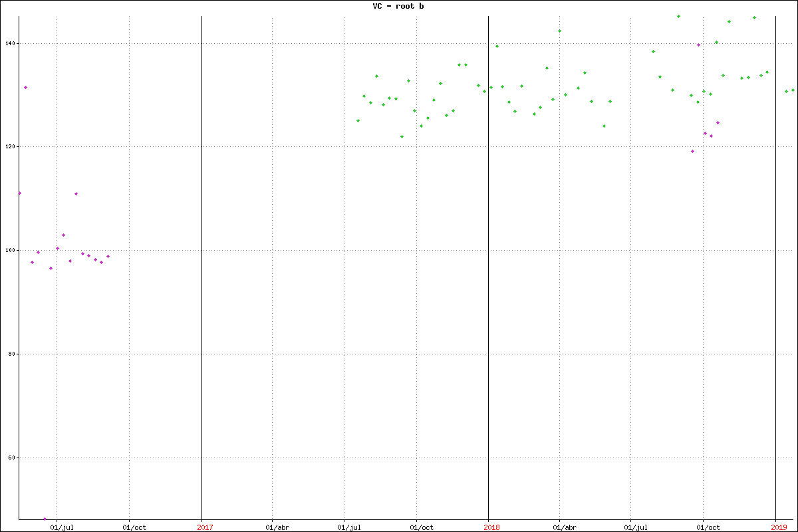Click the red 2019 year label
This screenshot has width=798, height=532.
tap(779, 527)
